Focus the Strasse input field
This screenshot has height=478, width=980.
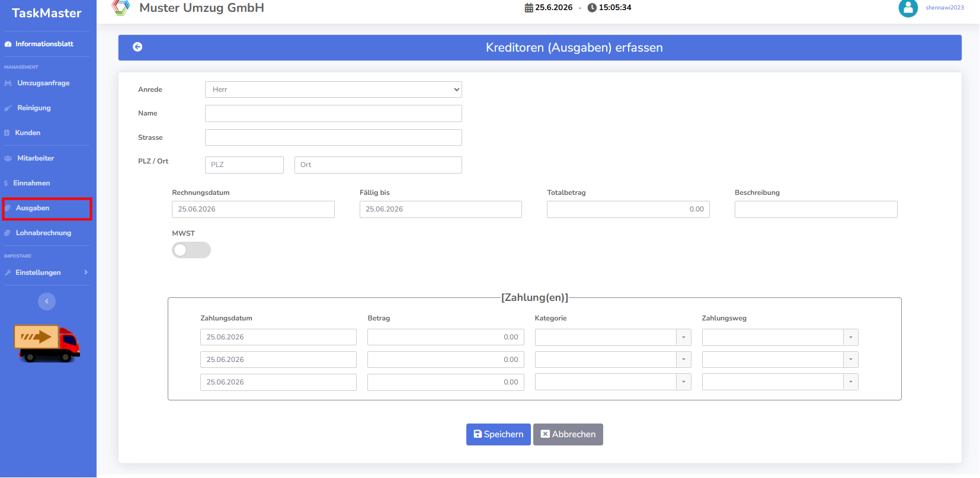click(x=334, y=137)
